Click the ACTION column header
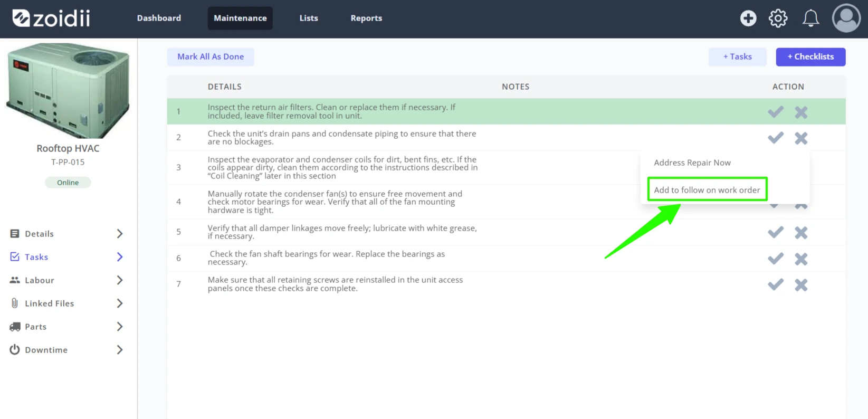Image resolution: width=868 pixels, height=419 pixels. coord(788,87)
